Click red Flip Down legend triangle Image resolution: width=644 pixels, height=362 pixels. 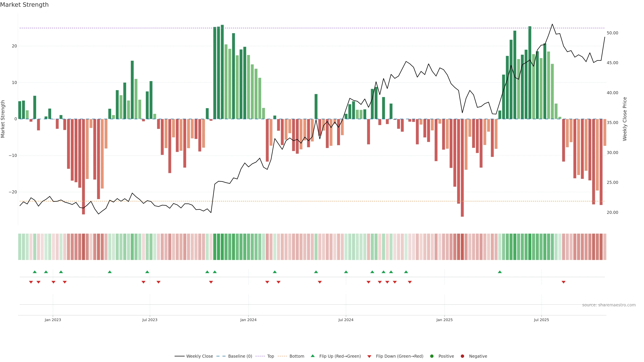(369, 356)
